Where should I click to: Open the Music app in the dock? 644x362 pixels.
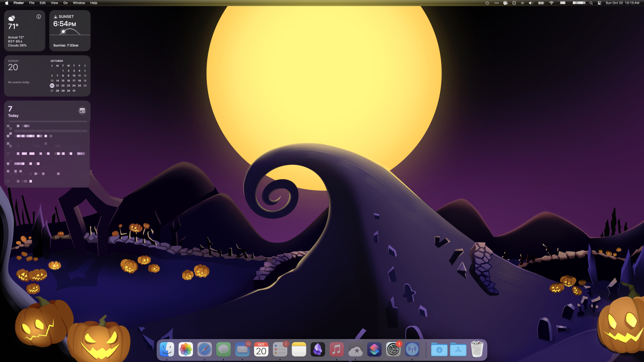point(336,349)
